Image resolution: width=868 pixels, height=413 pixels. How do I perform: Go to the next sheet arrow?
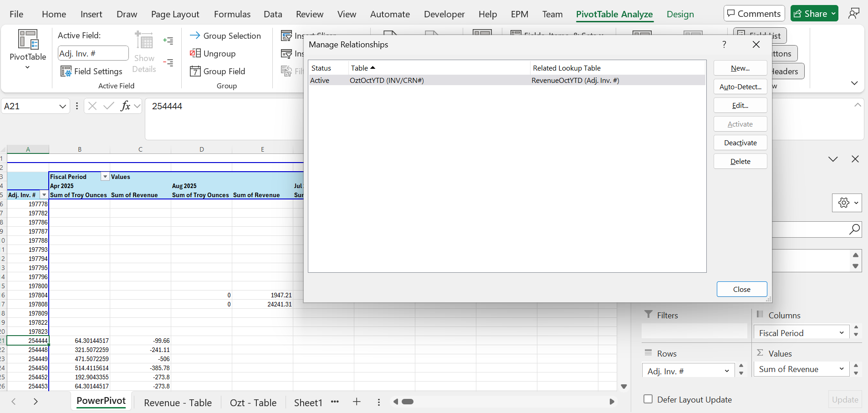tap(36, 402)
